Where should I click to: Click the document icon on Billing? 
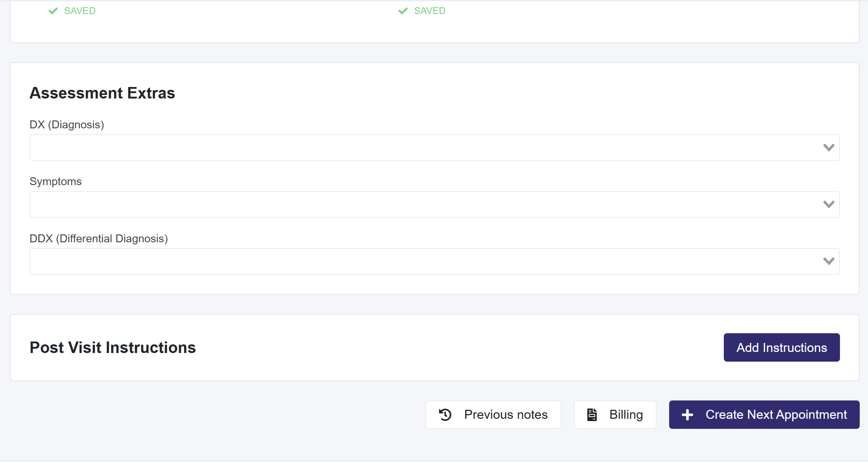point(592,414)
